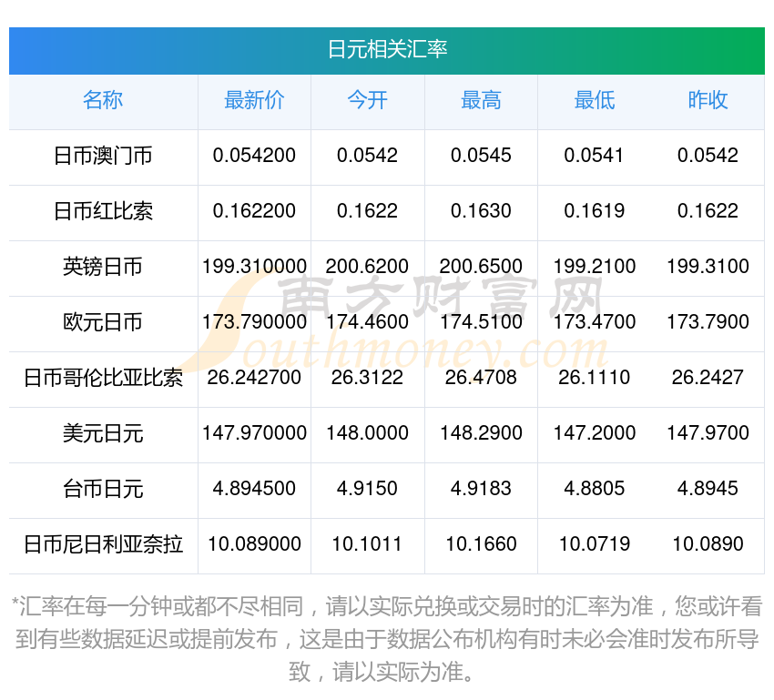The image size is (774, 700).
Task: Click 哥伦比亚比索 low value 26.1110
Action: (x=595, y=378)
